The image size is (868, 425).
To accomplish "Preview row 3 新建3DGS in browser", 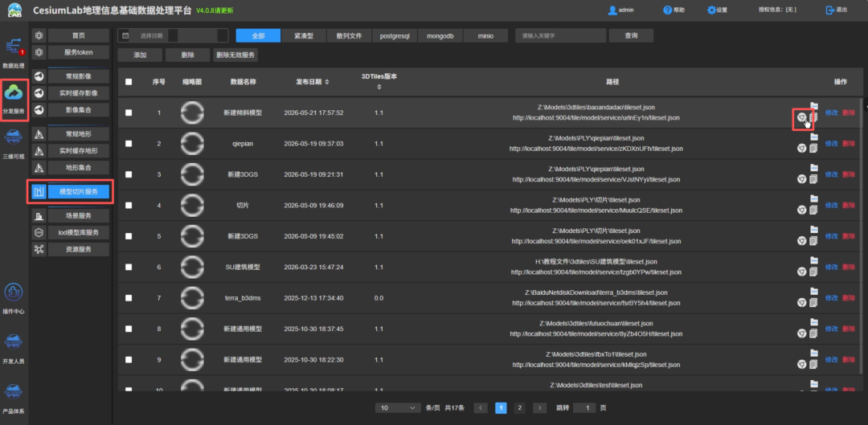I will point(801,178).
